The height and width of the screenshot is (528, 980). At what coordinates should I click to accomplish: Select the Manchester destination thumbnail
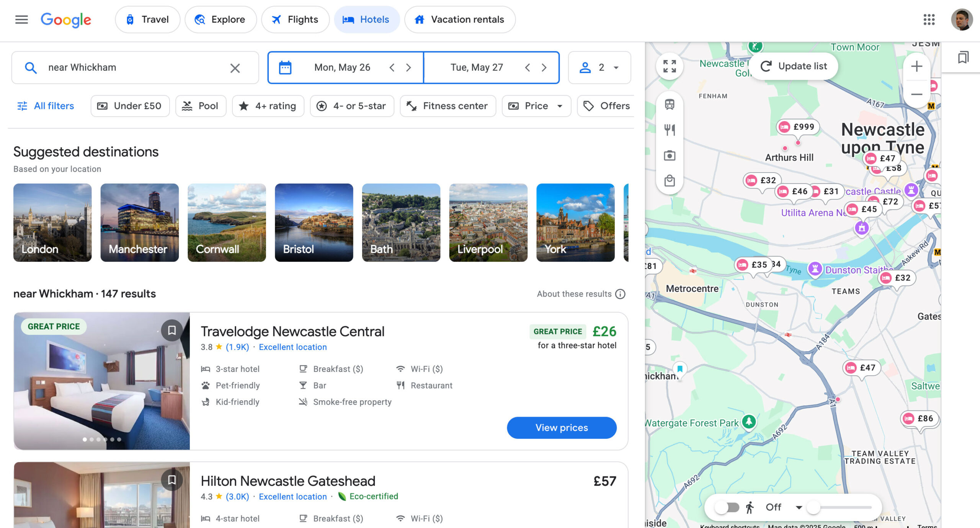point(140,223)
